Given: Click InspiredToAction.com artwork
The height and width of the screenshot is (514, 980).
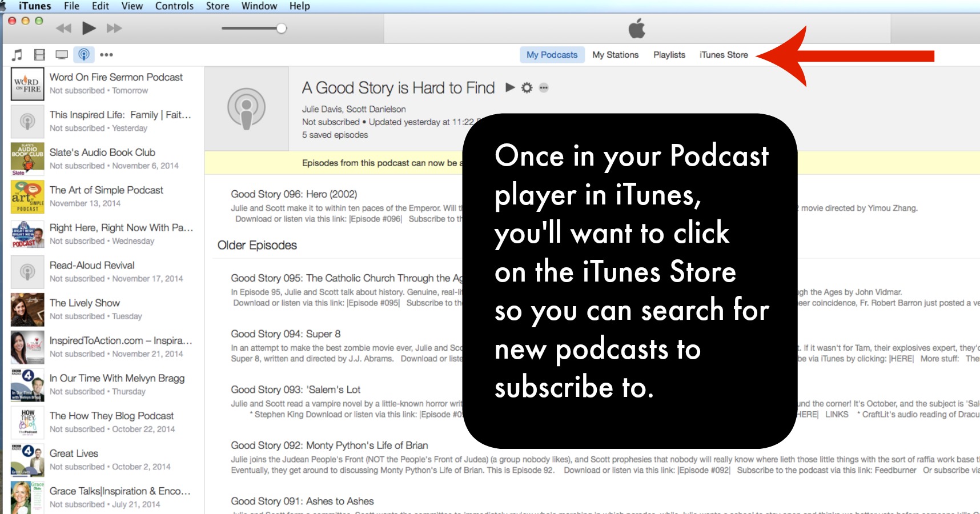Looking at the screenshot, I should (27, 348).
